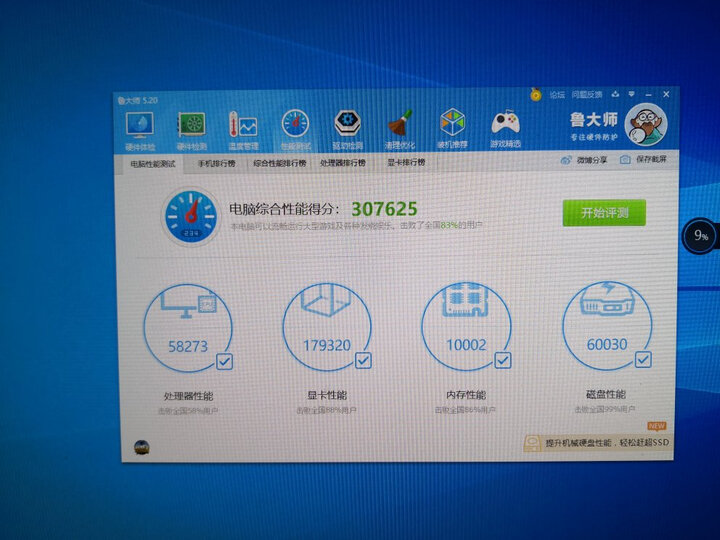Screen dimensions: 720x540
Task: Click the small round icon at bottom-left
Action: click(x=142, y=447)
